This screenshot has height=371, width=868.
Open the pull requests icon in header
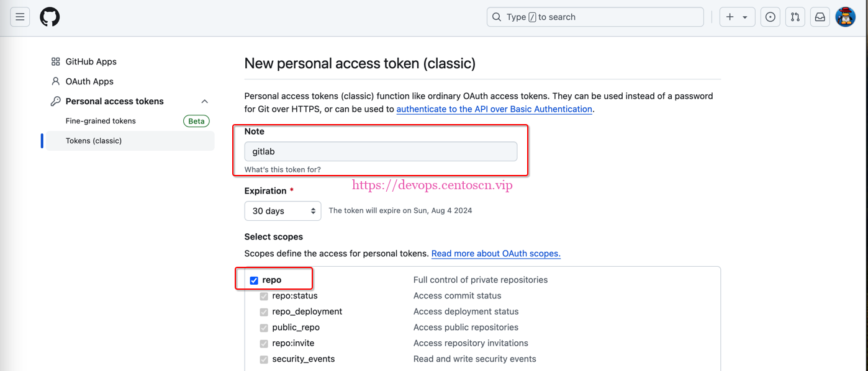[x=795, y=17]
